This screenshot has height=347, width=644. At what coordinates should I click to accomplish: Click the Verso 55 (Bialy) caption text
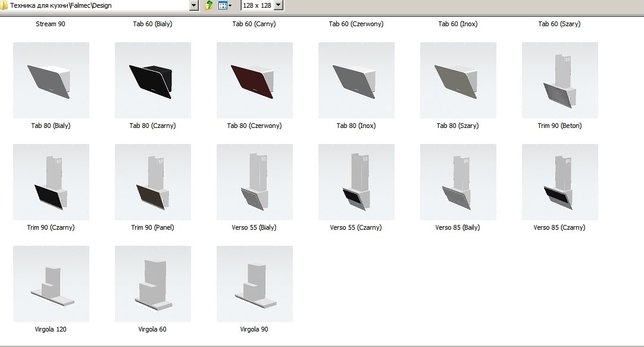254,227
